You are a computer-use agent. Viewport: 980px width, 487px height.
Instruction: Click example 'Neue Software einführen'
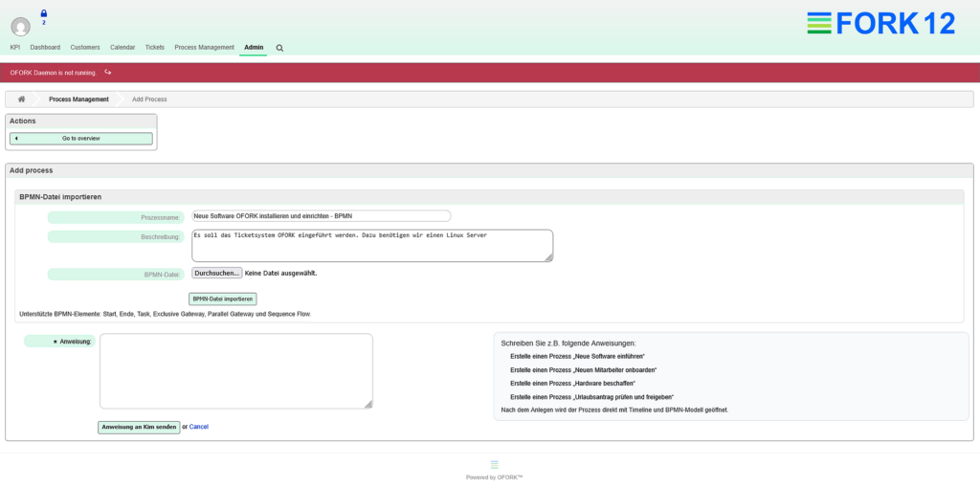(x=577, y=356)
